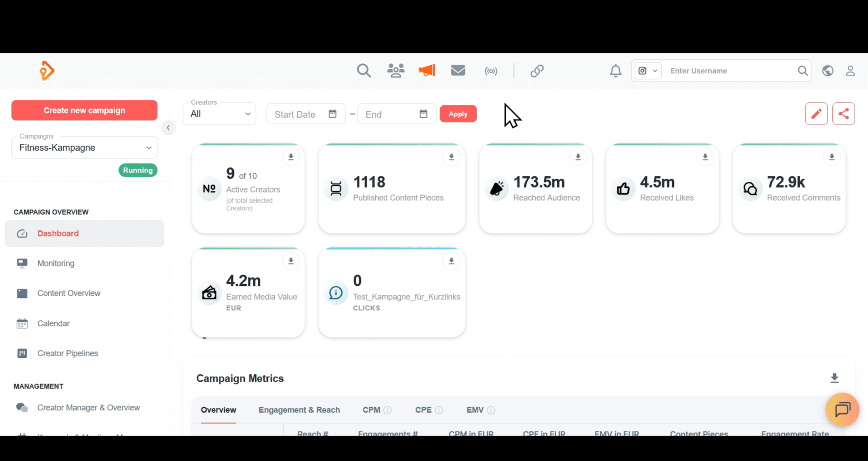This screenshot has height=461, width=868.
Task: Switch to the Engagement & Reach tab
Action: 299,410
